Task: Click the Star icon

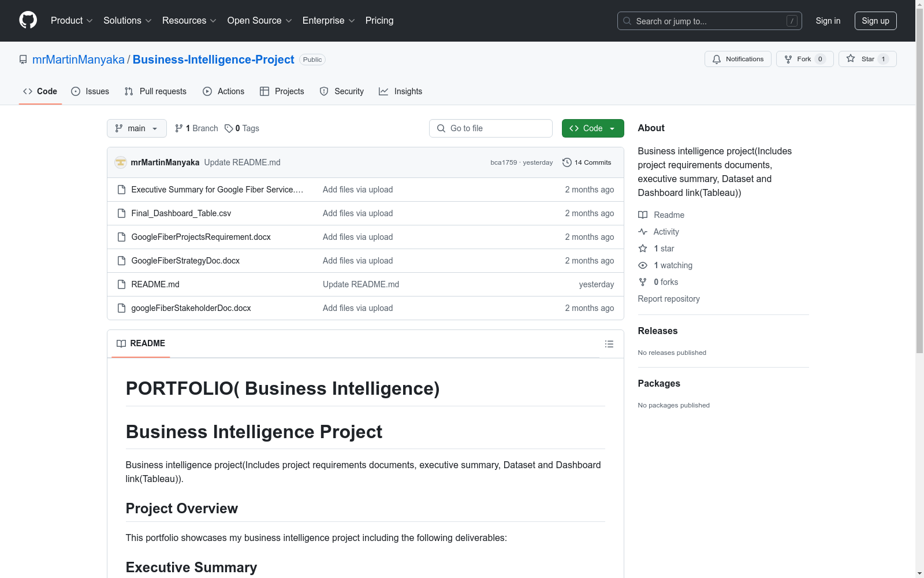Action: click(851, 58)
